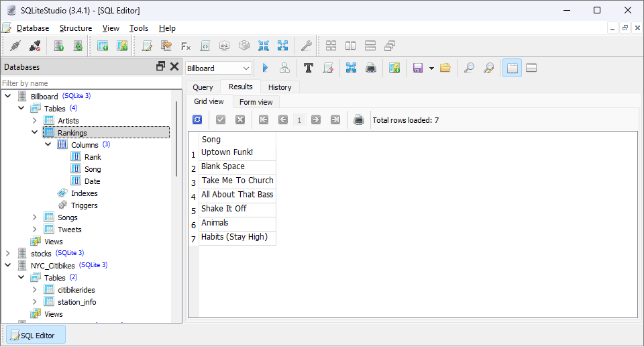Click the magnifier search icon in editor toolbar

point(469,68)
